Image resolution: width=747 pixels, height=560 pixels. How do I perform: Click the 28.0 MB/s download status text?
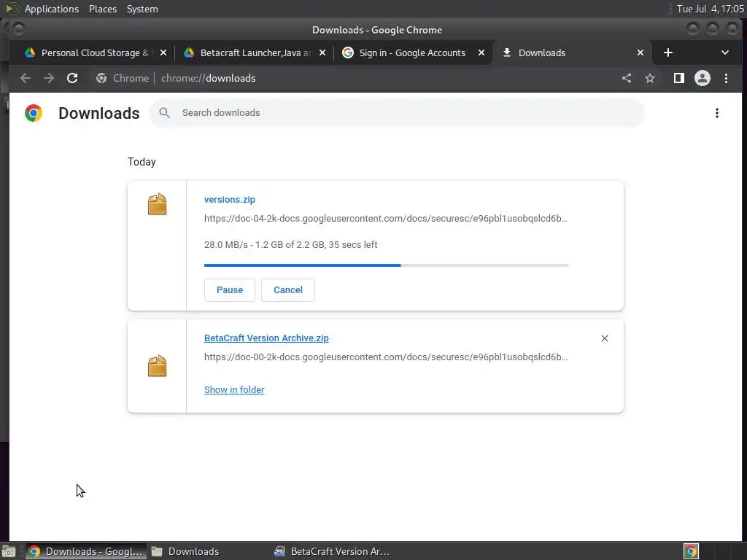click(x=290, y=245)
